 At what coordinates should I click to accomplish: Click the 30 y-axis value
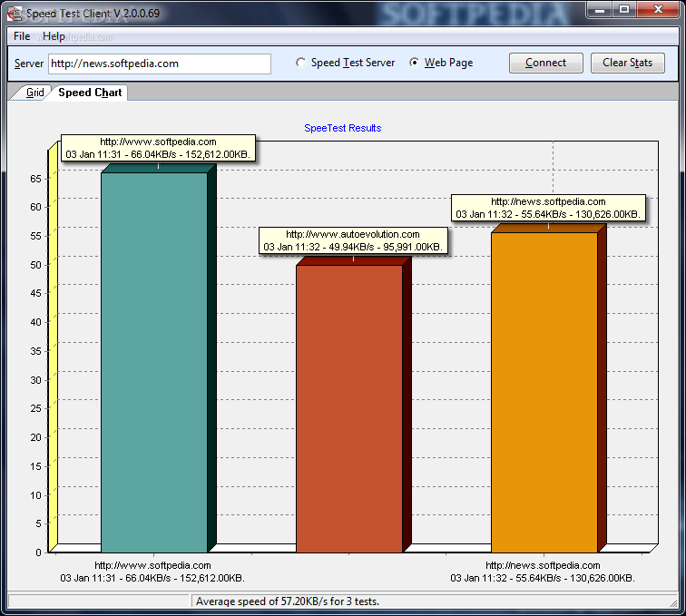(36, 380)
